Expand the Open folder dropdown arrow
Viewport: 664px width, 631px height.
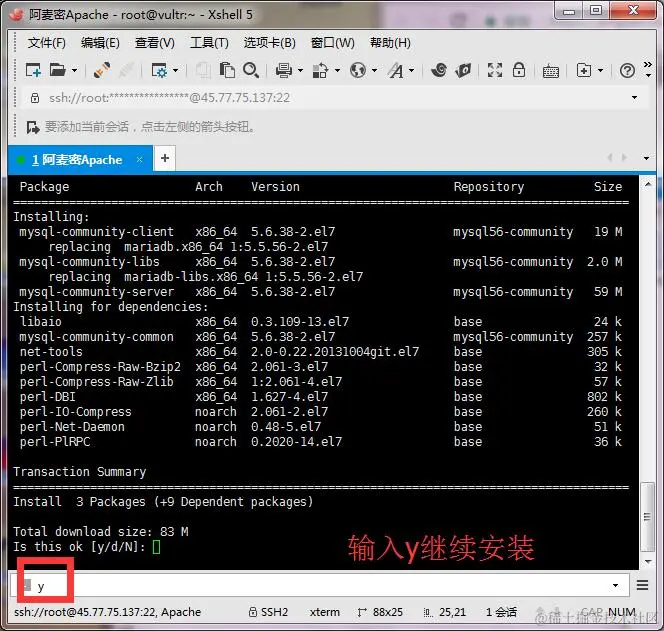point(75,70)
